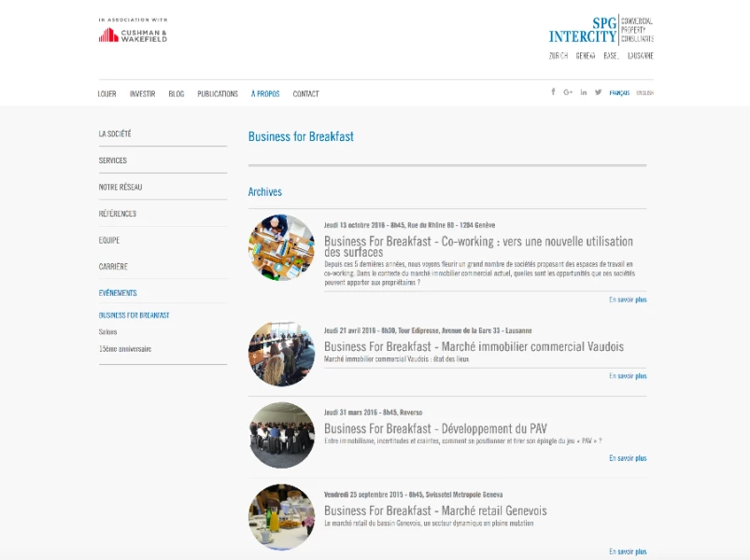
Task: Select Basel office location
Action: (x=611, y=56)
